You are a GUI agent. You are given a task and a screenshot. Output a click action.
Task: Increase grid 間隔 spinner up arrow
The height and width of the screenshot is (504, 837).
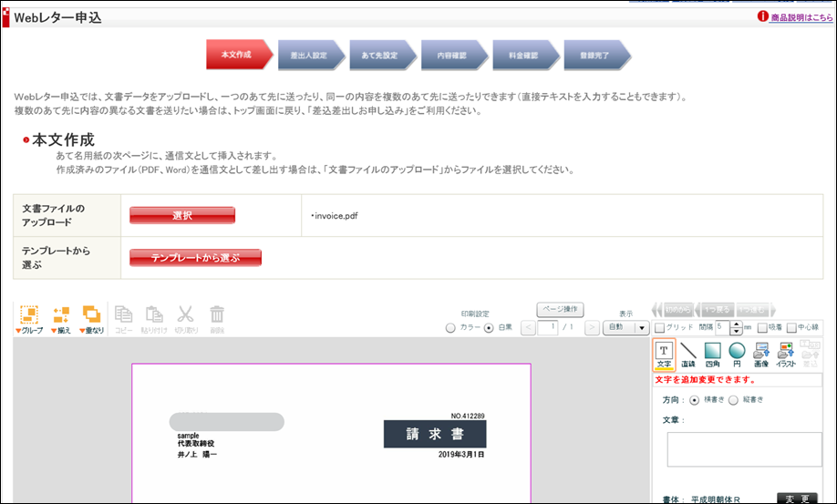[736, 324]
